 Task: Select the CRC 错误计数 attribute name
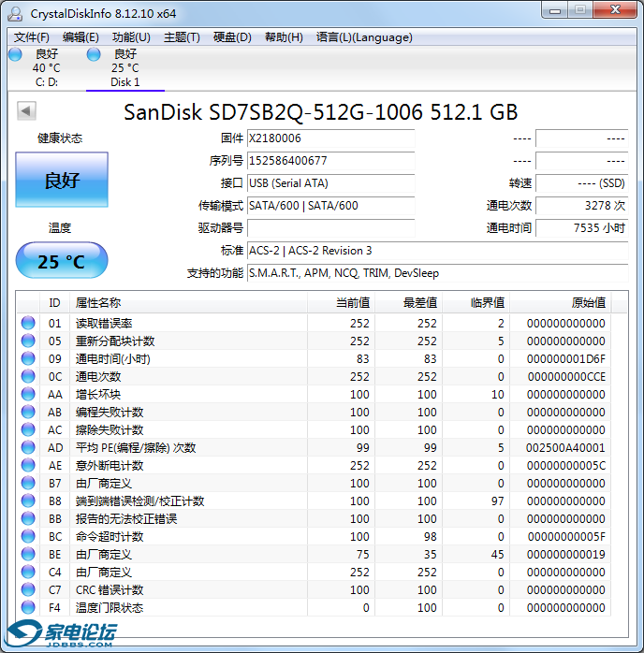click(x=110, y=589)
